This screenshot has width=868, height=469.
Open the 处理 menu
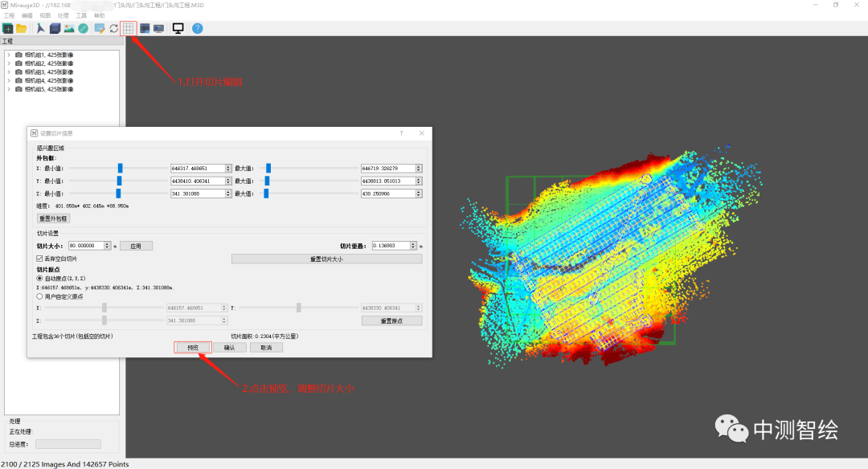[x=63, y=15]
